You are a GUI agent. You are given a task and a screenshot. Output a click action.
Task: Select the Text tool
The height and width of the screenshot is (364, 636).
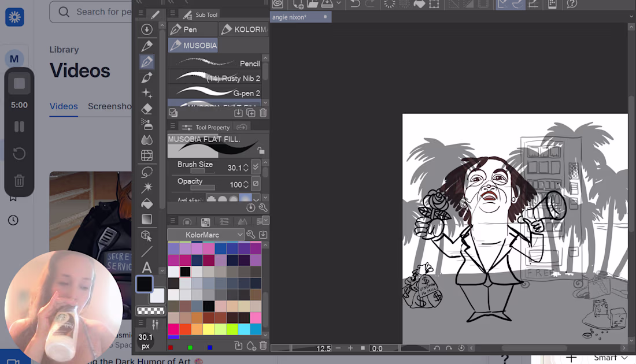[147, 267]
